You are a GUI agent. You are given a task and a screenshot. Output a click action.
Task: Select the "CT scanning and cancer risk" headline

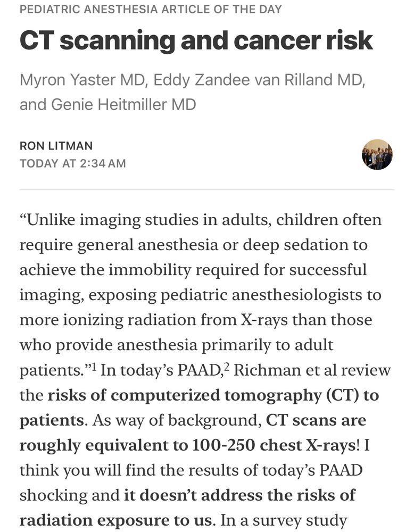click(x=196, y=41)
